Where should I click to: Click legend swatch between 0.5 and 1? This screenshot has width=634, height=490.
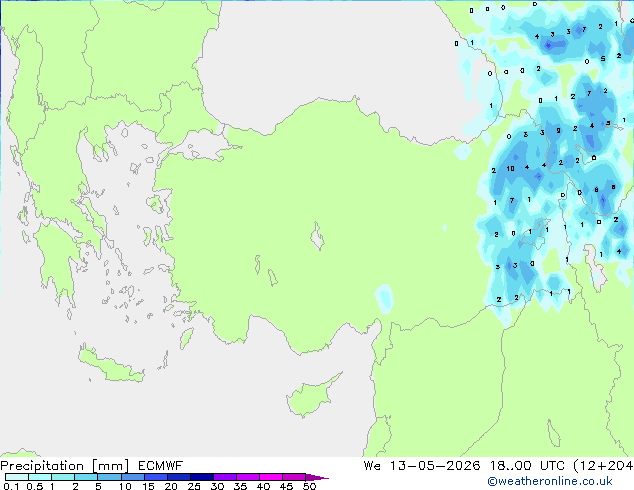point(40,477)
